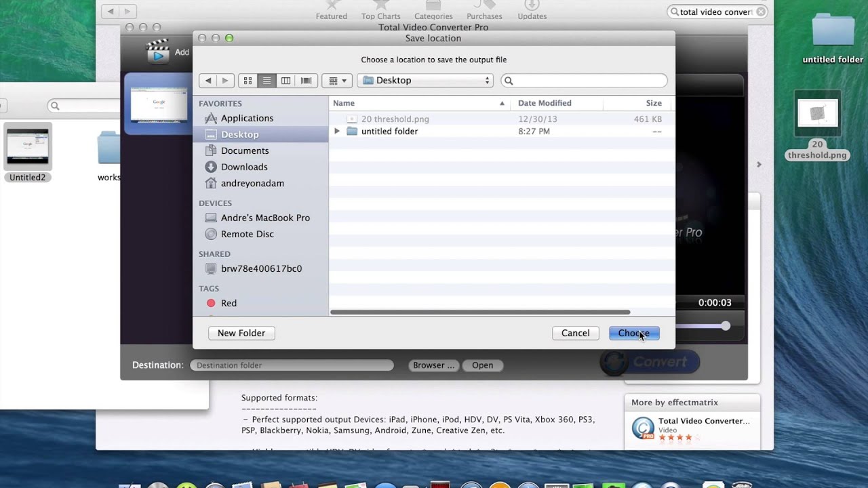Open andreyonadam home folder
Image resolution: width=868 pixels, height=488 pixels.
(x=252, y=183)
